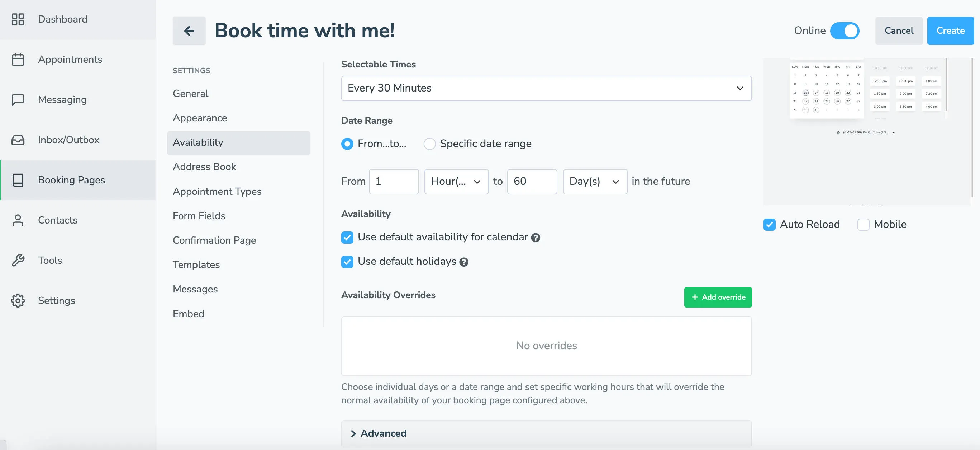Click the Inbox/Outbox tray icon
This screenshot has width=980, height=450.
18,140
